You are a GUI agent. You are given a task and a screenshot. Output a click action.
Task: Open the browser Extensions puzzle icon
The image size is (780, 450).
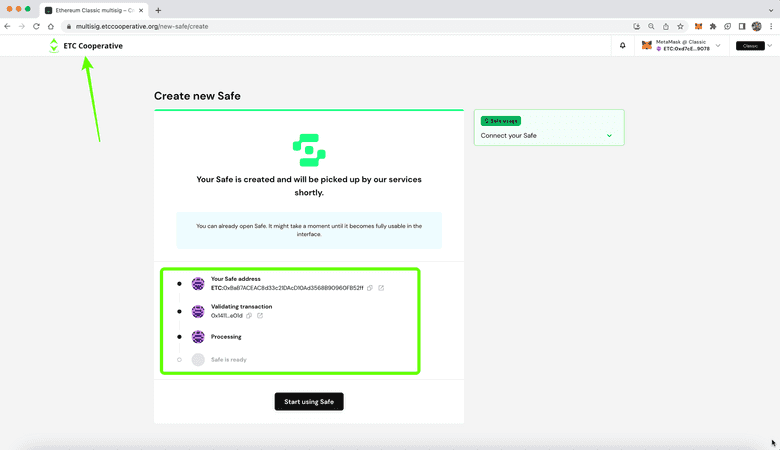point(713,26)
